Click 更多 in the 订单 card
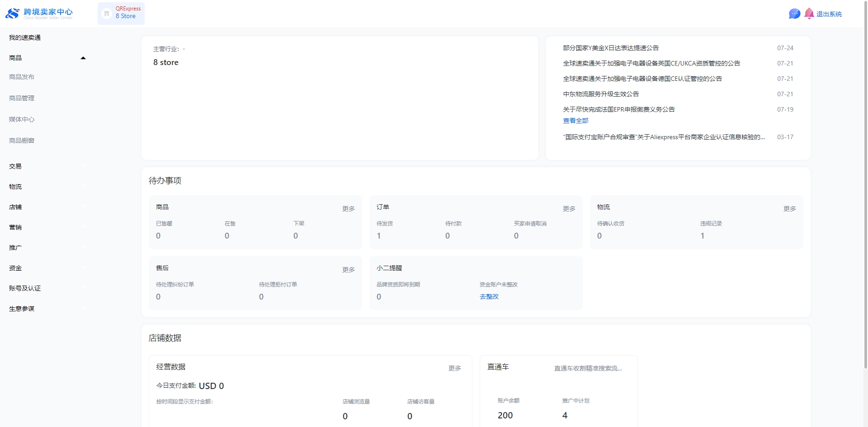The image size is (868, 427). [x=569, y=209]
